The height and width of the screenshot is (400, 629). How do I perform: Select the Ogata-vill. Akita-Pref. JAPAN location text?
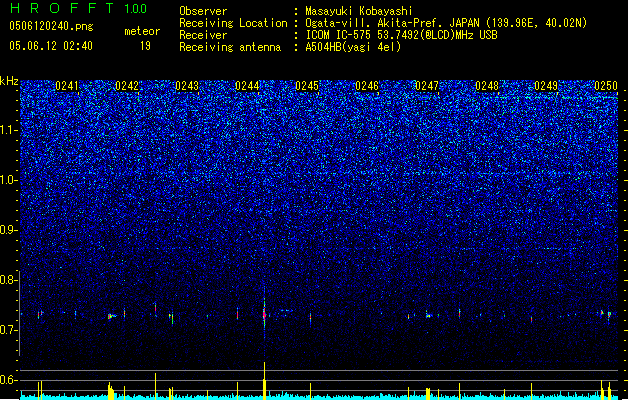(x=446, y=23)
